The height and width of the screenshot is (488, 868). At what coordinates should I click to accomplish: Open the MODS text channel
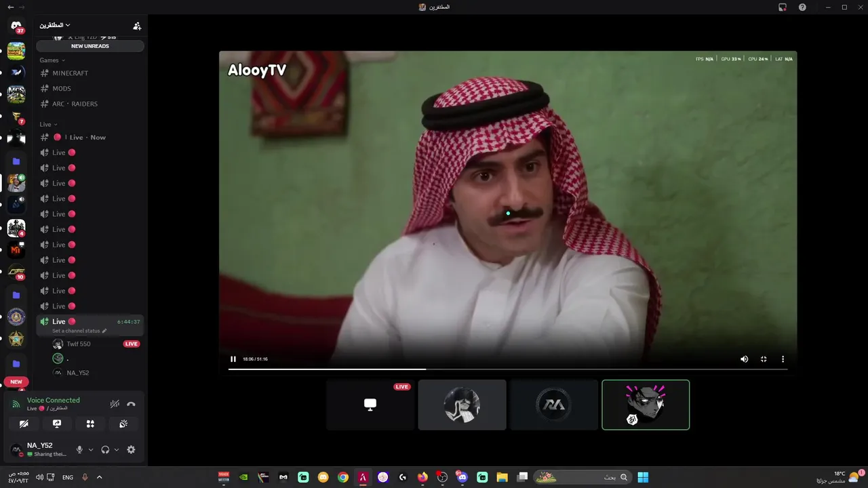pos(90,89)
